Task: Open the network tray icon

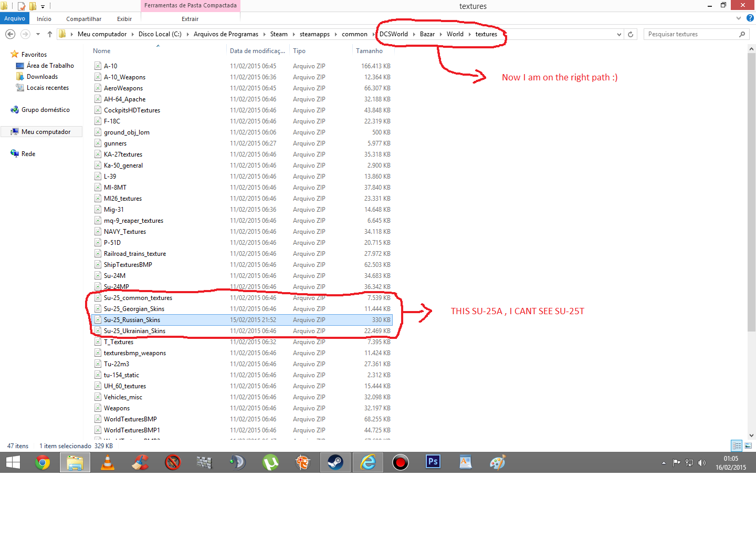Action: (x=689, y=463)
